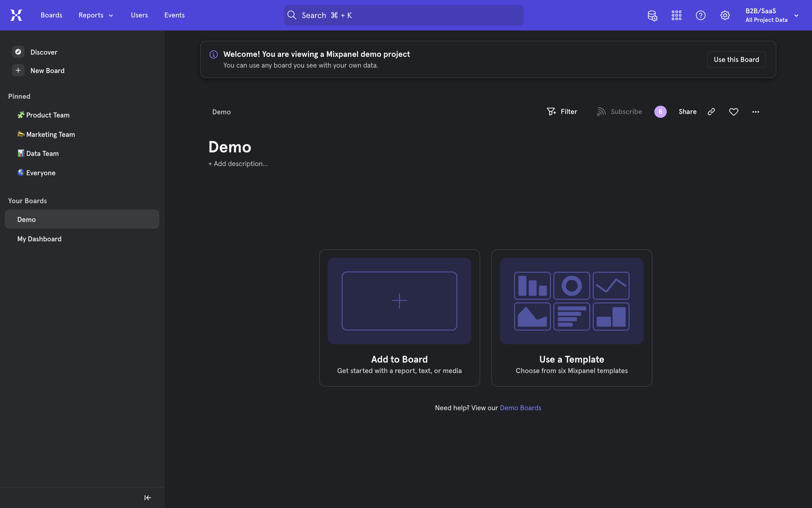812x508 pixels.
Task: Click the Product Team puzzle emoji icon
Action: pyautogui.click(x=21, y=115)
